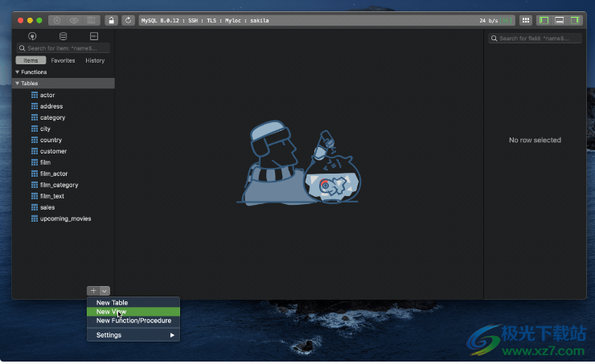Click the eye preview icon in toolbar

point(73,20)
